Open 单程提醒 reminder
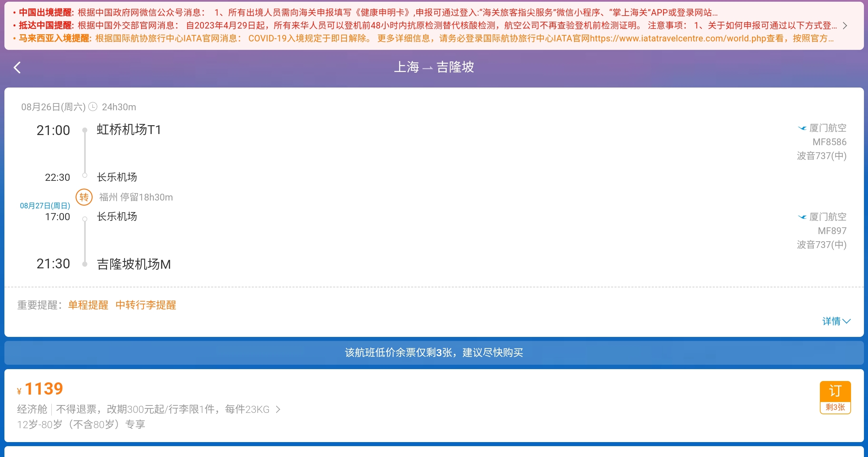868x457 pixels. 88,305
